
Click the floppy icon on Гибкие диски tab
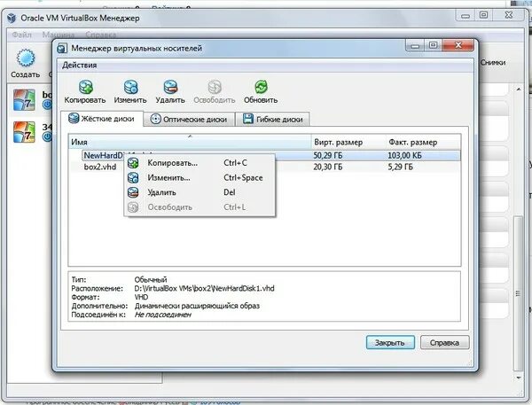[x=248, y=119]
